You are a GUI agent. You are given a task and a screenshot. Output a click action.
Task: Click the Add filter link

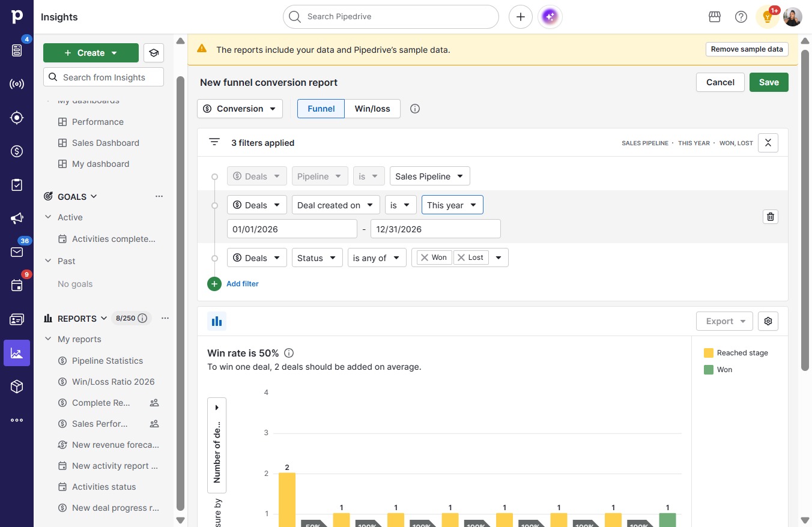pos(243,284)
